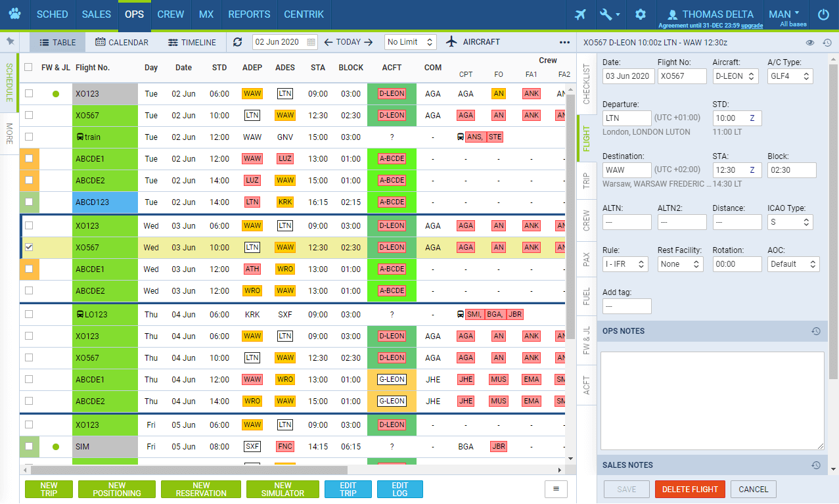Click the pin icon in left sidebar

coord(10,41)
